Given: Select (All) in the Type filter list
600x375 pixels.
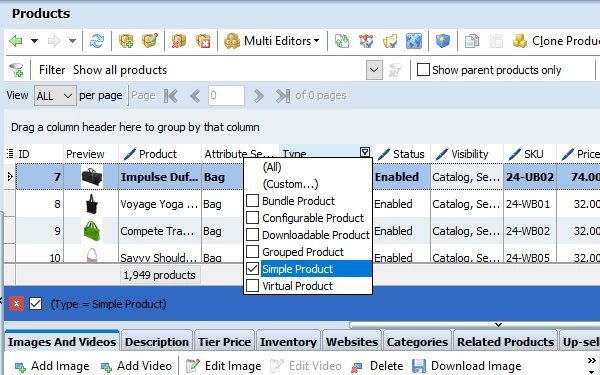Looking at the screenshot, I should coord(272,167).
